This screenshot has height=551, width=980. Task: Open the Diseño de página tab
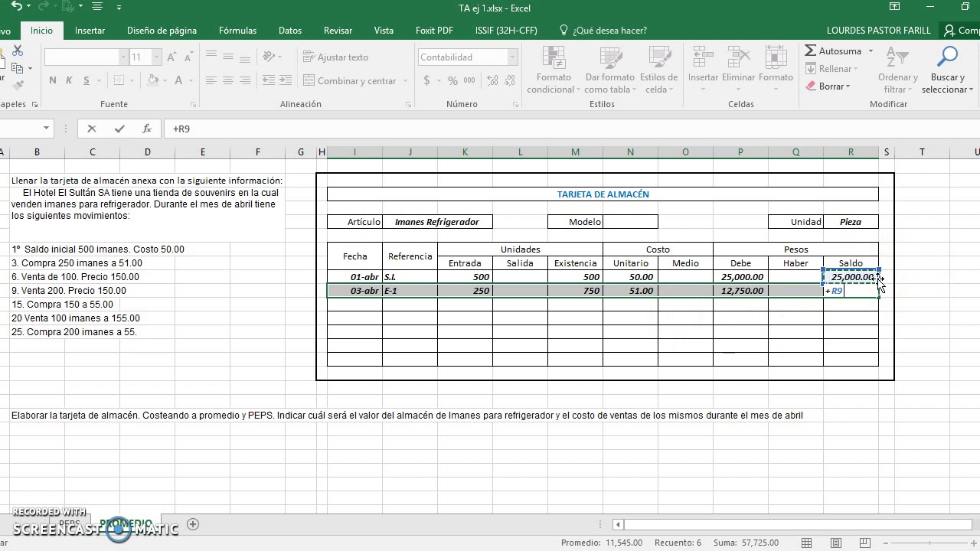pos(162,31)
